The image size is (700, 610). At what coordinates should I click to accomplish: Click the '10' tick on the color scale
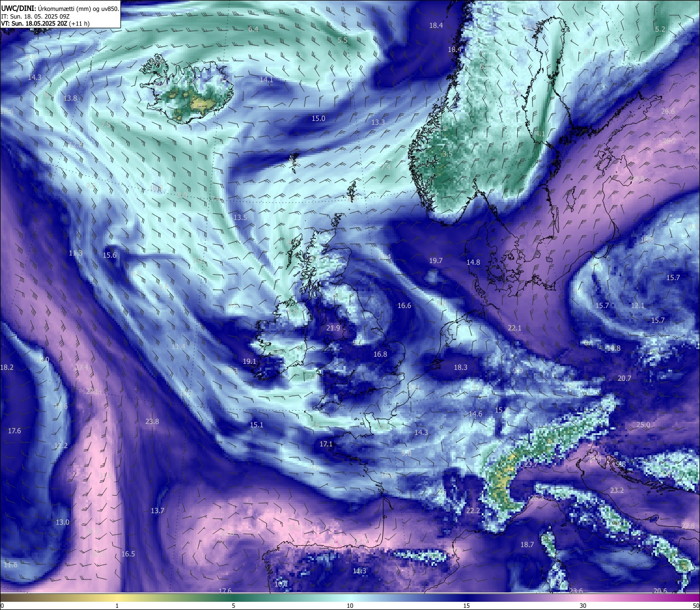pyautogui.click(x=350, y=606)
